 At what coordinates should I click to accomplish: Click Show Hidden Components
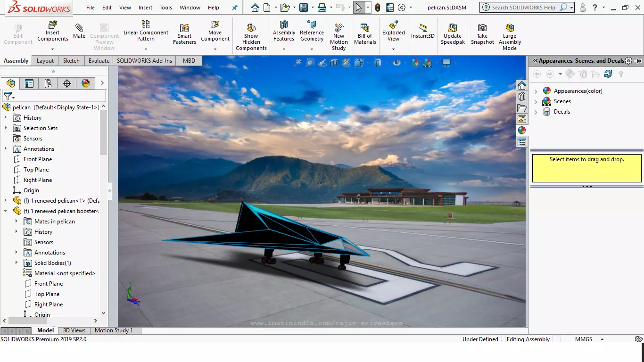251,37
